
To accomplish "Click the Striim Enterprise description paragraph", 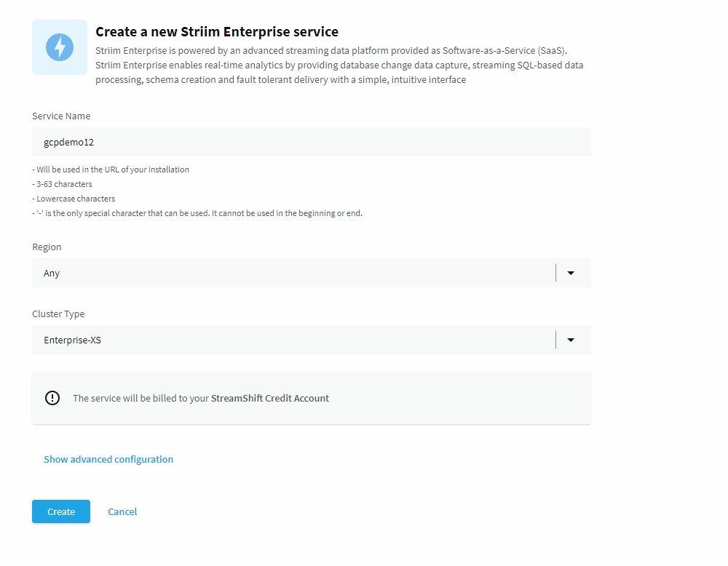I will pos(339,65).
